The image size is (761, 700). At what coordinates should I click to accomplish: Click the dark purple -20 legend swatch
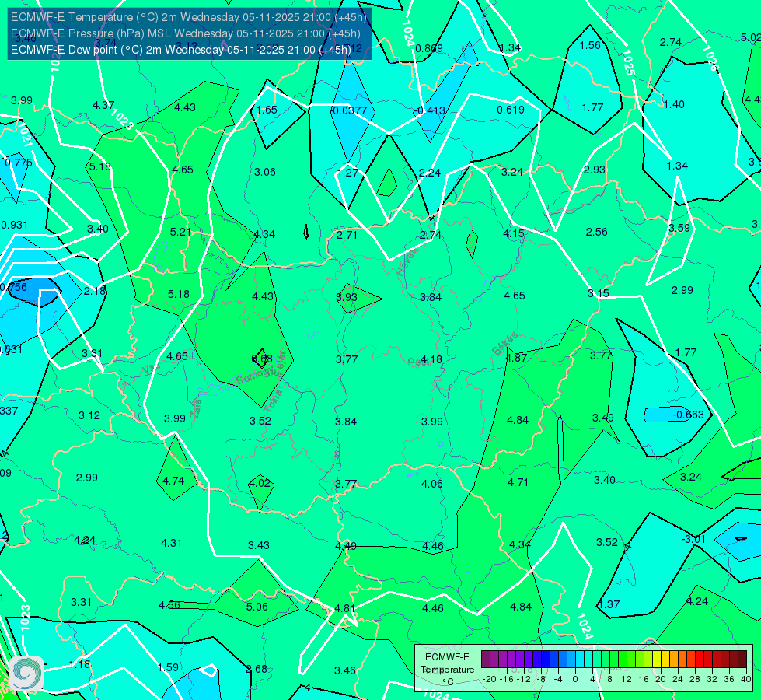(485, 660)
